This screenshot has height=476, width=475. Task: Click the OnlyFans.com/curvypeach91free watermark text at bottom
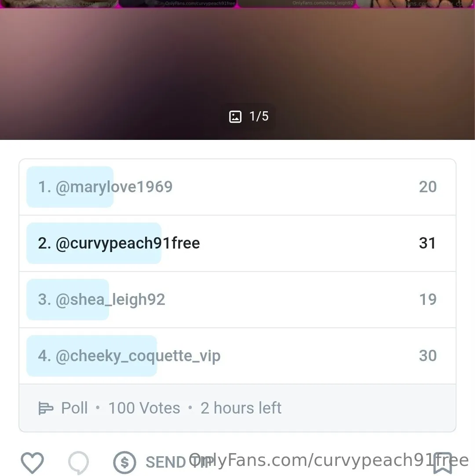coord(329,460)
